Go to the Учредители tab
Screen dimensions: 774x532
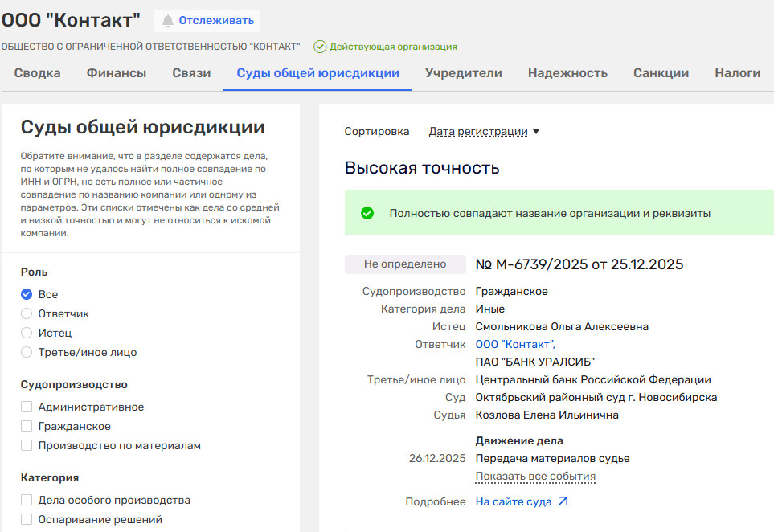click(464, 73)
